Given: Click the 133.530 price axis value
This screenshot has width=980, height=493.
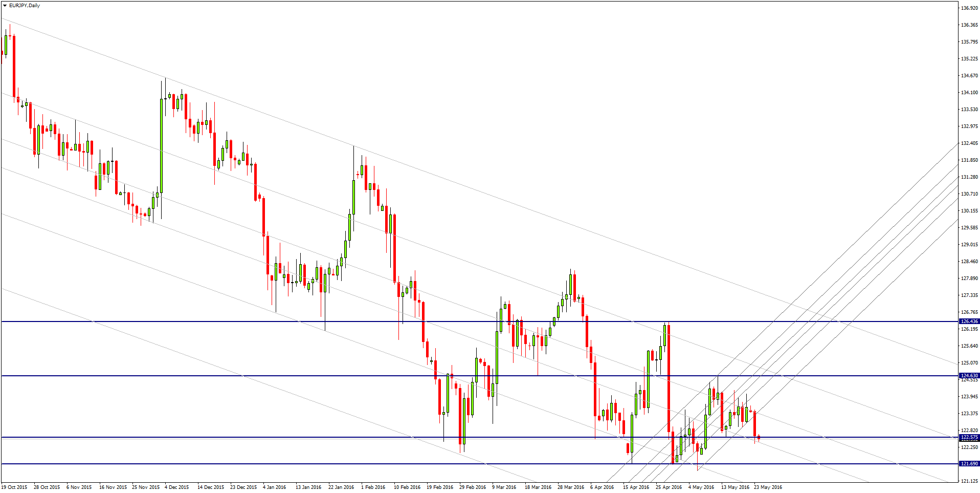Looking at the screenshot, I should coord(970,110).
